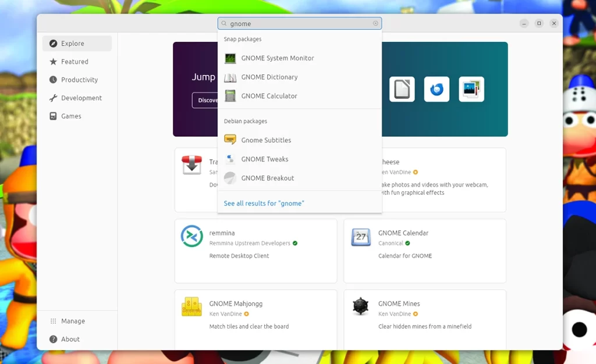Click the GNOME System Monitor icon in results
Image resolution: width=596 pixels, height=364 pixels.
230,58
